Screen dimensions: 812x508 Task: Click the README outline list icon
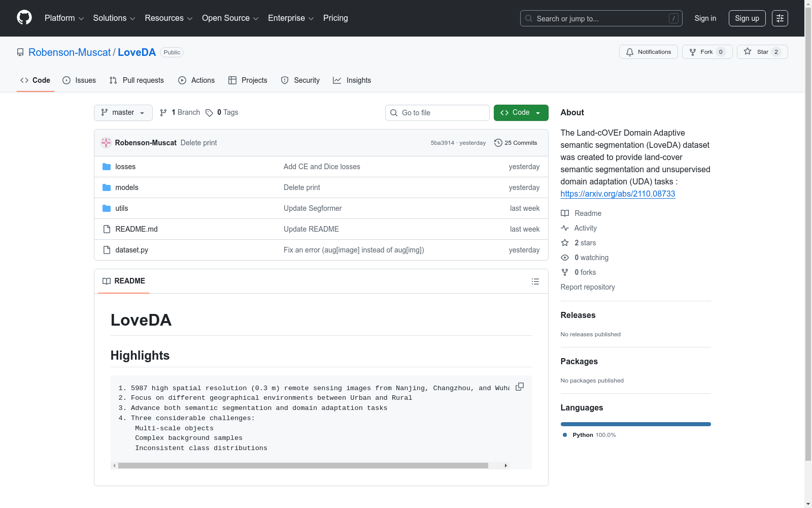tap(535, 281)
